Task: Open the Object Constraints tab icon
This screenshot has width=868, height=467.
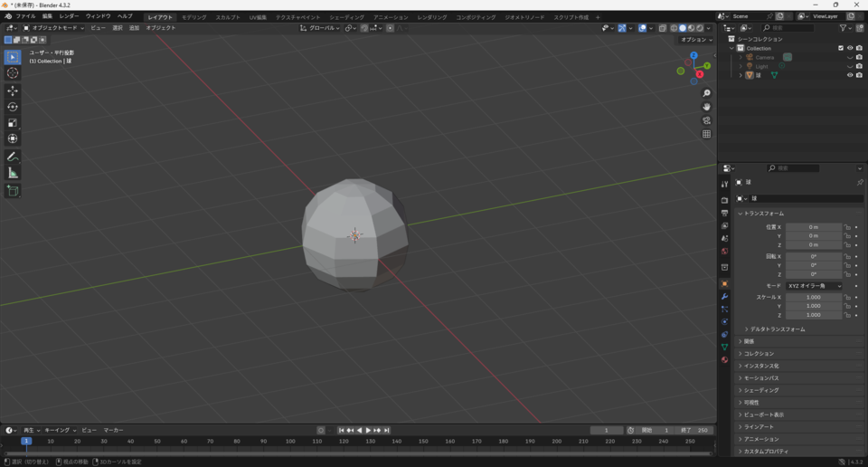Action: coord(724,335)
